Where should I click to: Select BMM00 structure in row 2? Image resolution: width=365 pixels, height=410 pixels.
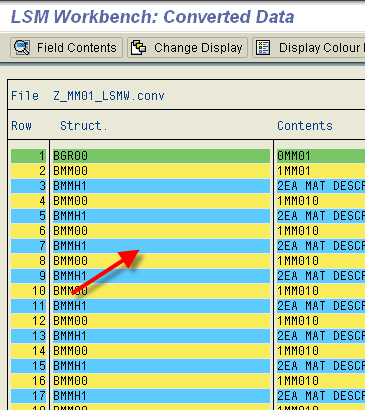point(161,171)
